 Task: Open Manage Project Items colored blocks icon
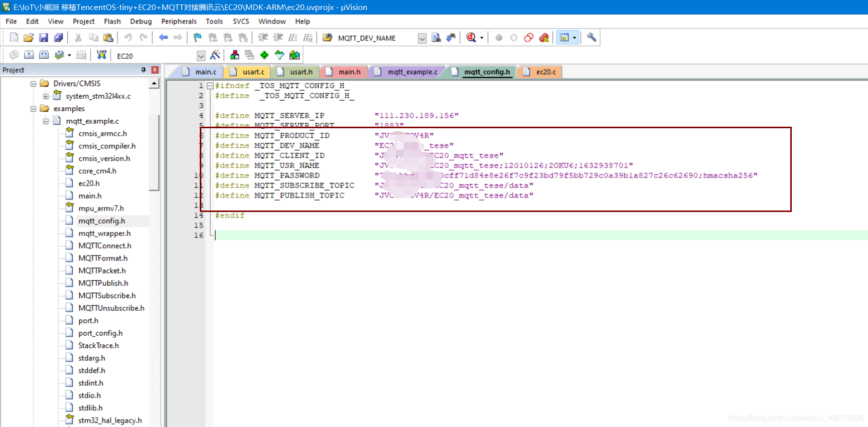235,55
